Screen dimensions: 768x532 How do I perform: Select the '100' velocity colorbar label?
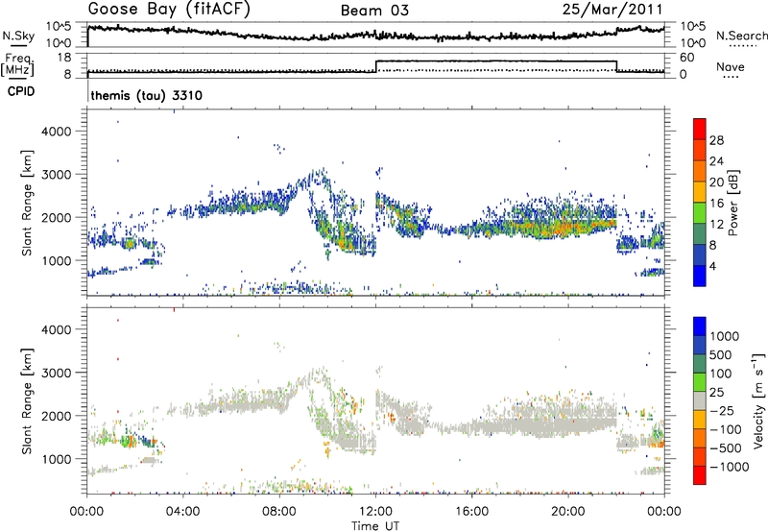click(x=722, y=374)
